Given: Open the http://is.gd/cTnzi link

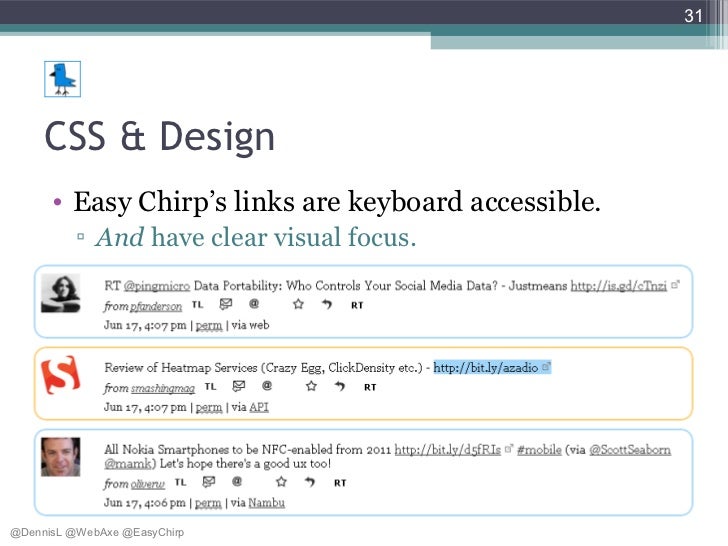Looking at the screenshot, I should [x=618, y=286].
